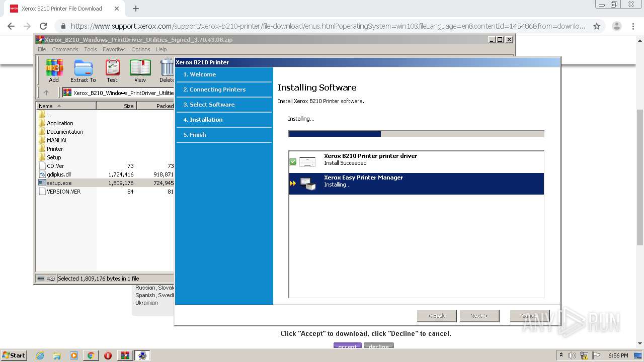Switch to WinRAR in the taskbar

pyautogui.click(x=125, y=355)
